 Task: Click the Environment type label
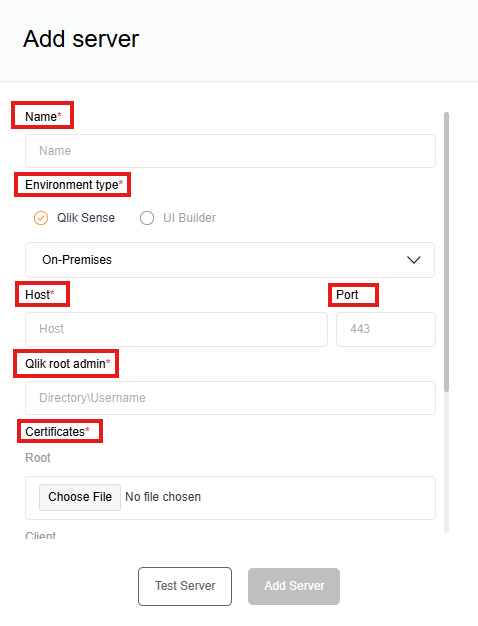coord(74,185)
